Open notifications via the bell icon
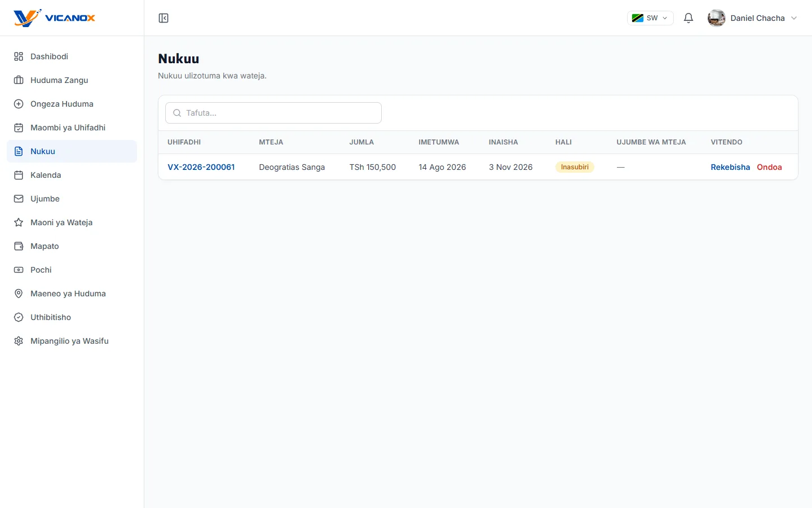The width and height of the screenshot is (812, 508). [x=689, y=18]
